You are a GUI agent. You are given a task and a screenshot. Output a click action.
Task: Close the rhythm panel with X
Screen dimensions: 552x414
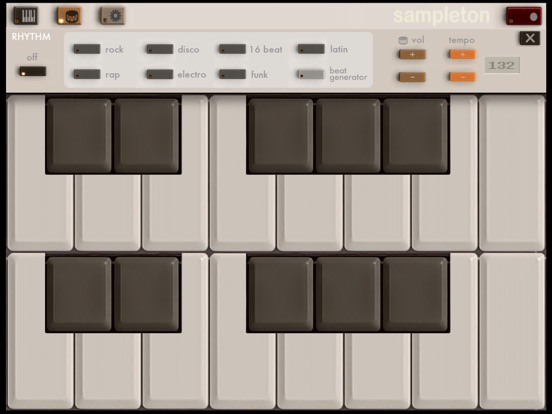pyautogui.click(x=529, y=38)
